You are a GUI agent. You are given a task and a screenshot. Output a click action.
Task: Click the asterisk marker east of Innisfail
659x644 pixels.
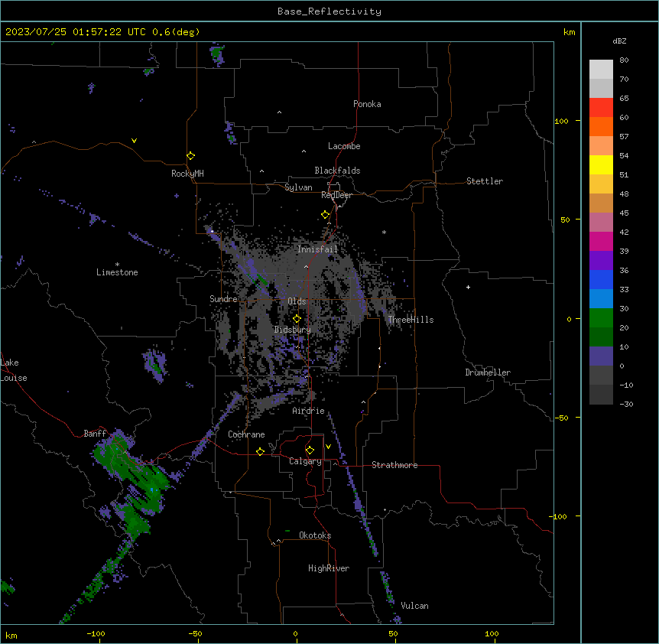click(x=384, y=232)
